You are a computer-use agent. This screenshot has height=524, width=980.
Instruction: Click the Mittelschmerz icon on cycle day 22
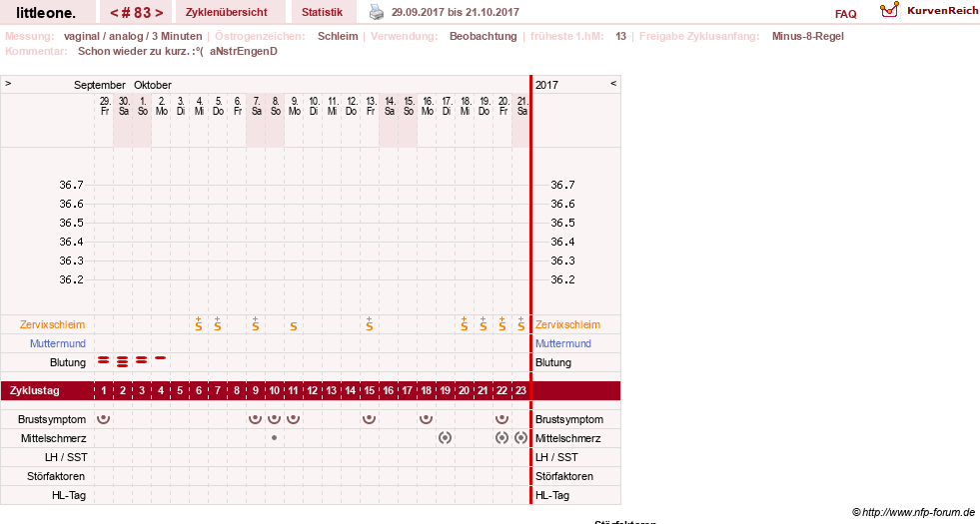pos(501,438)
